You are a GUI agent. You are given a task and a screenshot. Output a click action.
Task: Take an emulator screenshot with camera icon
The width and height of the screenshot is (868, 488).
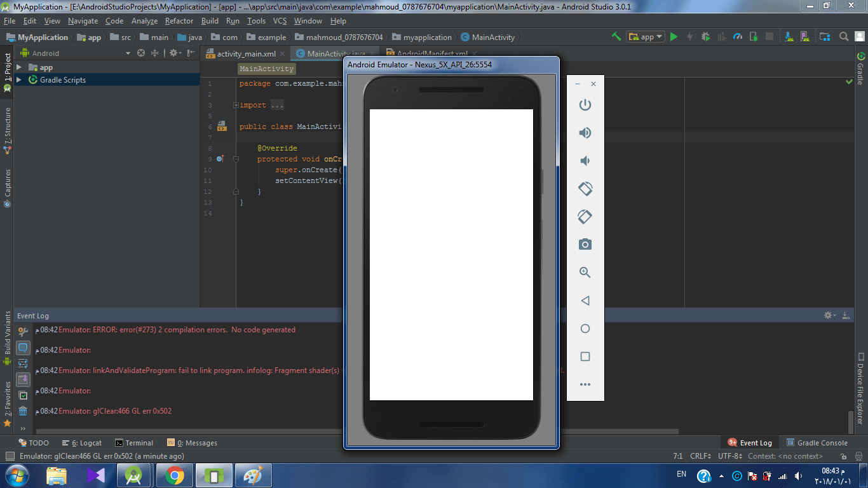click(x=585, y=245)
